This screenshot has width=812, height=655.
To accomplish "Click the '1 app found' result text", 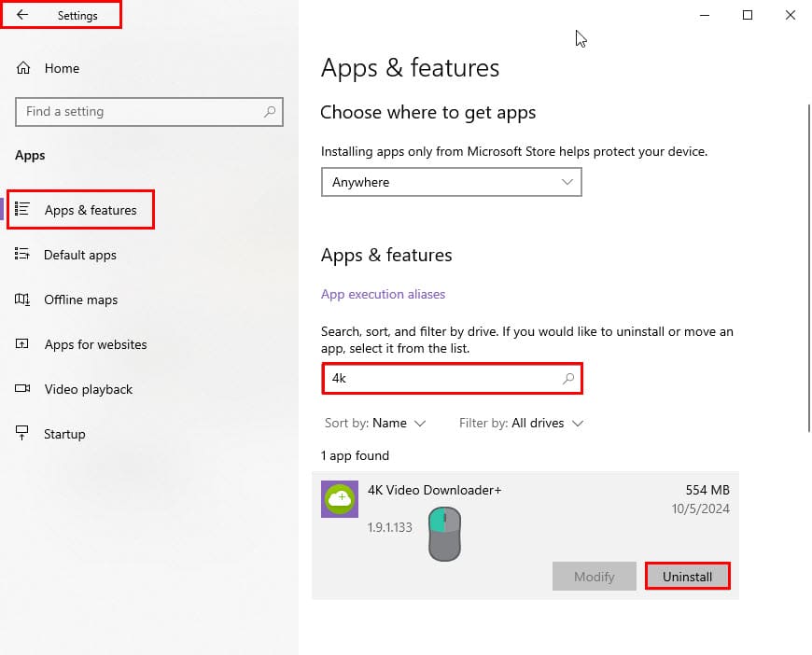I will click(x=355, y=455).
